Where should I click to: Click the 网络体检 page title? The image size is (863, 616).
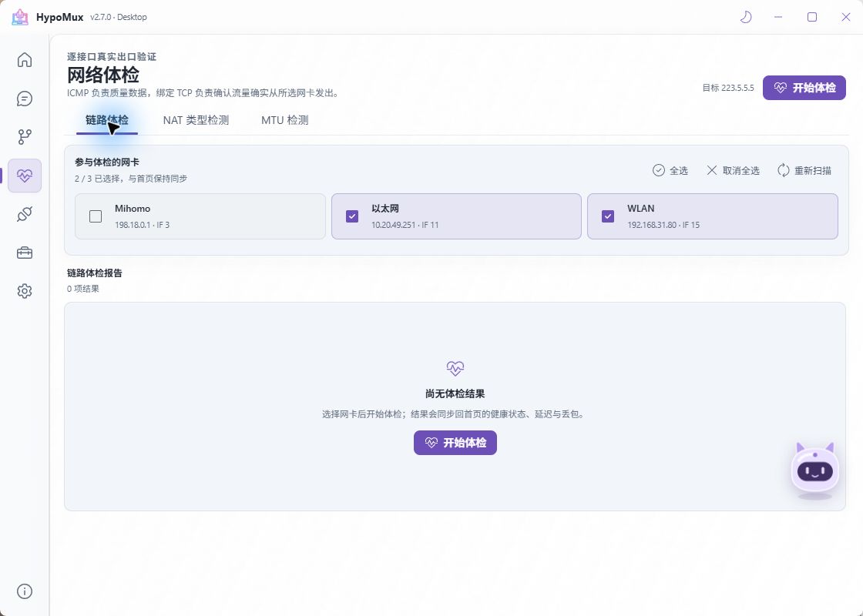(x=103, y=75)
